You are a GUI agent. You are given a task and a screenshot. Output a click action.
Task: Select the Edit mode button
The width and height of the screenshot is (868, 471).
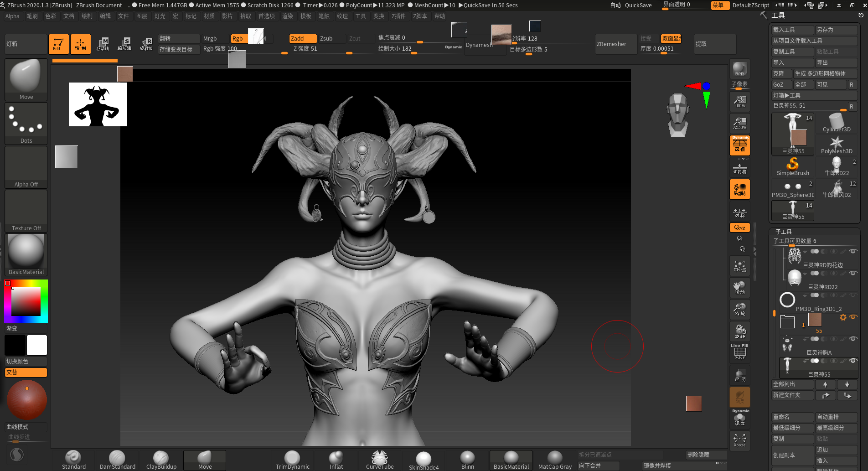[x=58, y=44]
